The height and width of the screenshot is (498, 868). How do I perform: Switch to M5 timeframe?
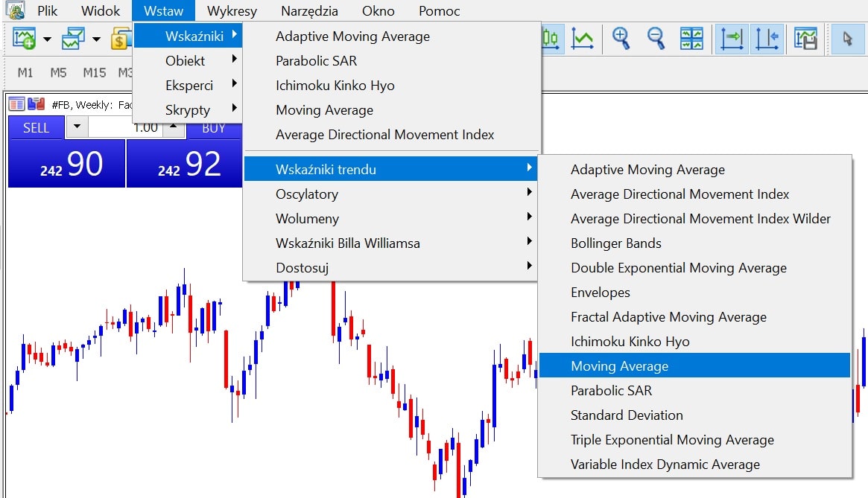pos(58,72)
